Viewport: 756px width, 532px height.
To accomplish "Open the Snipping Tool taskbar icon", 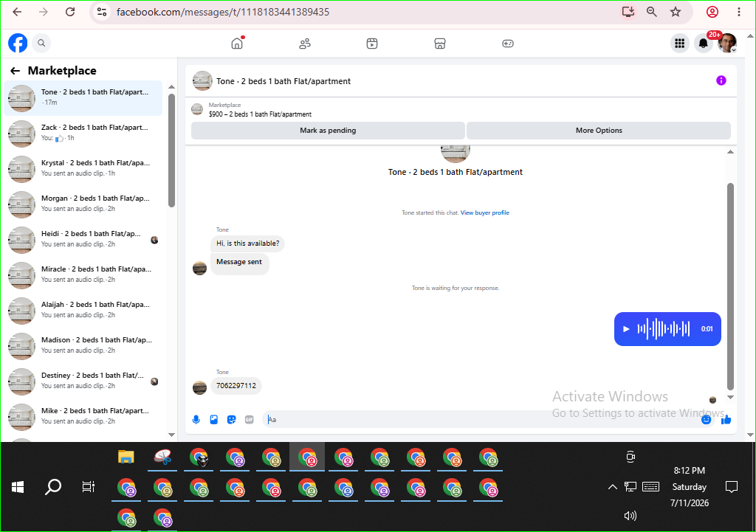I will click(x=162, y=457).
